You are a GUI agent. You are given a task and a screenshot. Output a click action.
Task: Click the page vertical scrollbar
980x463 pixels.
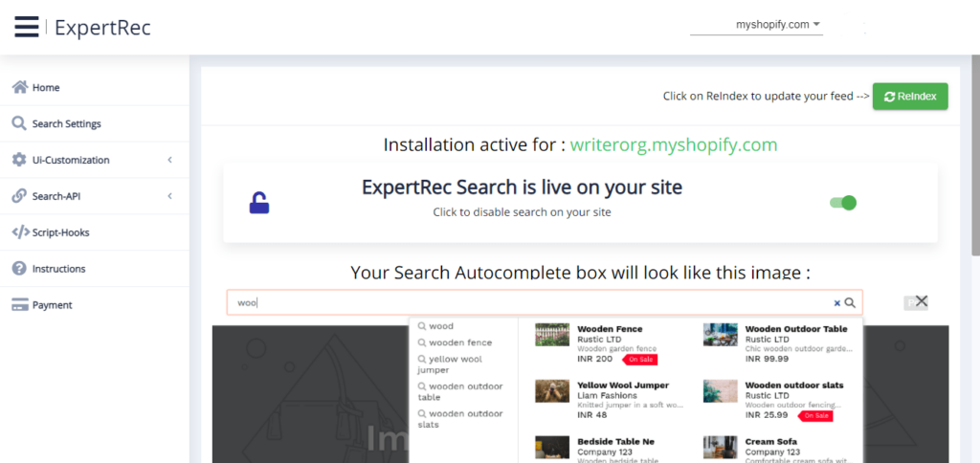click(975, 156)
